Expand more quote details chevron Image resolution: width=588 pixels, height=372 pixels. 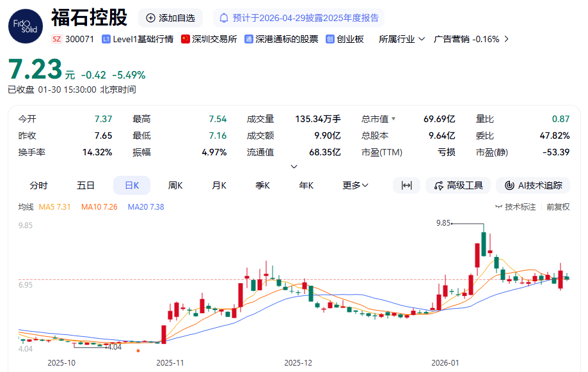(294, 167)
